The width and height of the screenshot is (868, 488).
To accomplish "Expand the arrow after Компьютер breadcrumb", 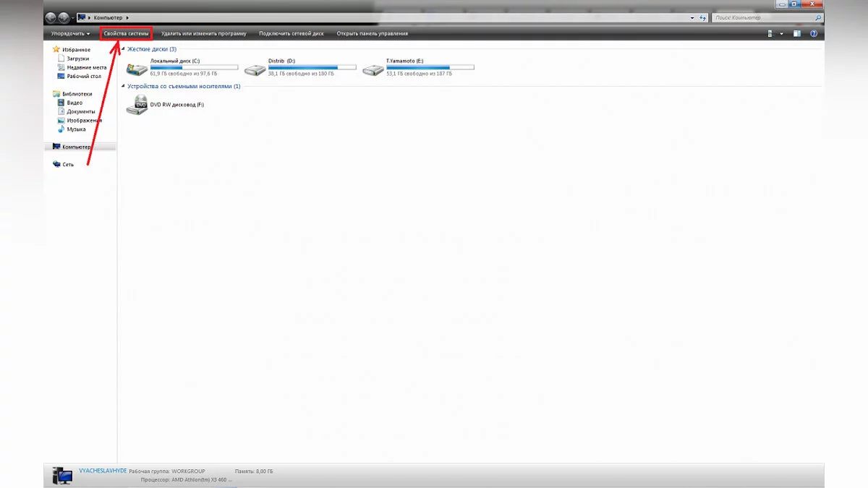I will (x=127, y=17).
